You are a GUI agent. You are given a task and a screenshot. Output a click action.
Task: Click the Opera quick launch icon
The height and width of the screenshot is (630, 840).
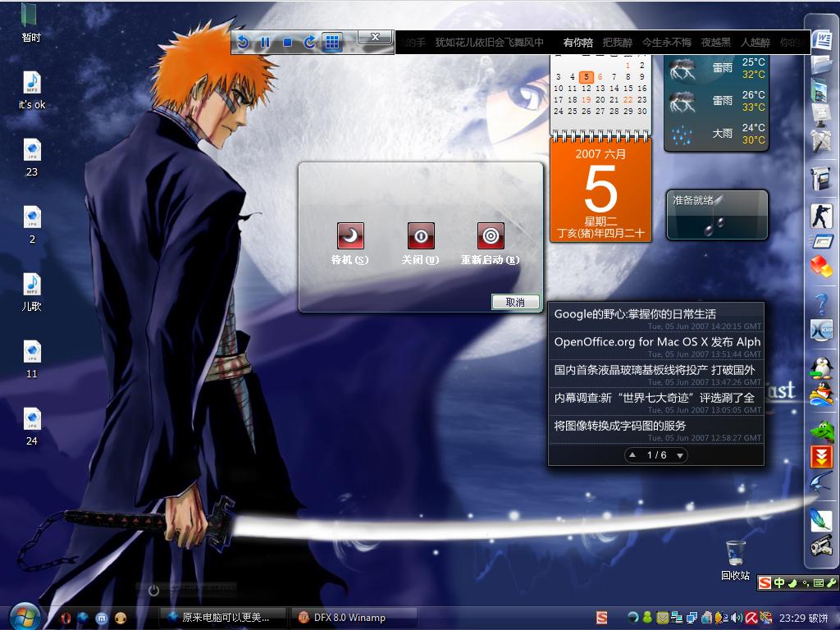(66, 618)
